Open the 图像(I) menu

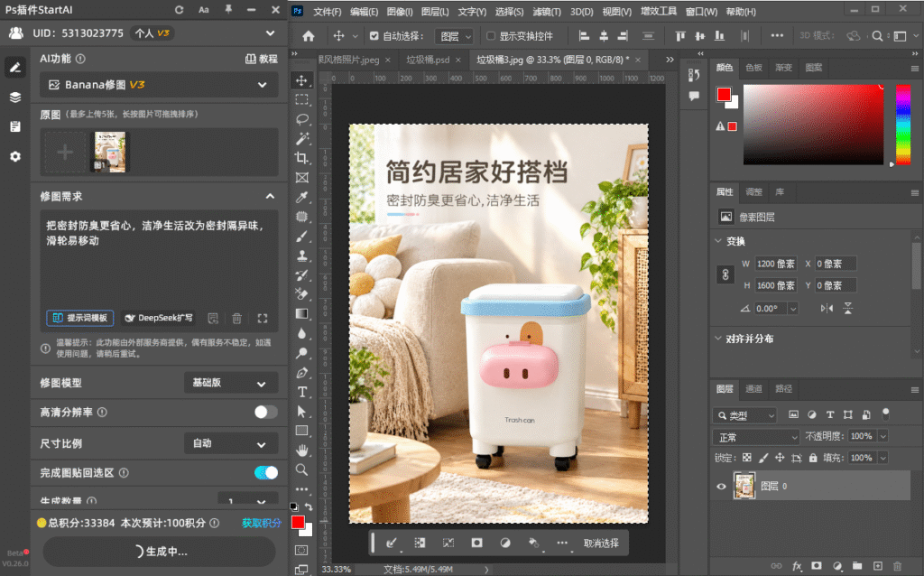point(400,11)
